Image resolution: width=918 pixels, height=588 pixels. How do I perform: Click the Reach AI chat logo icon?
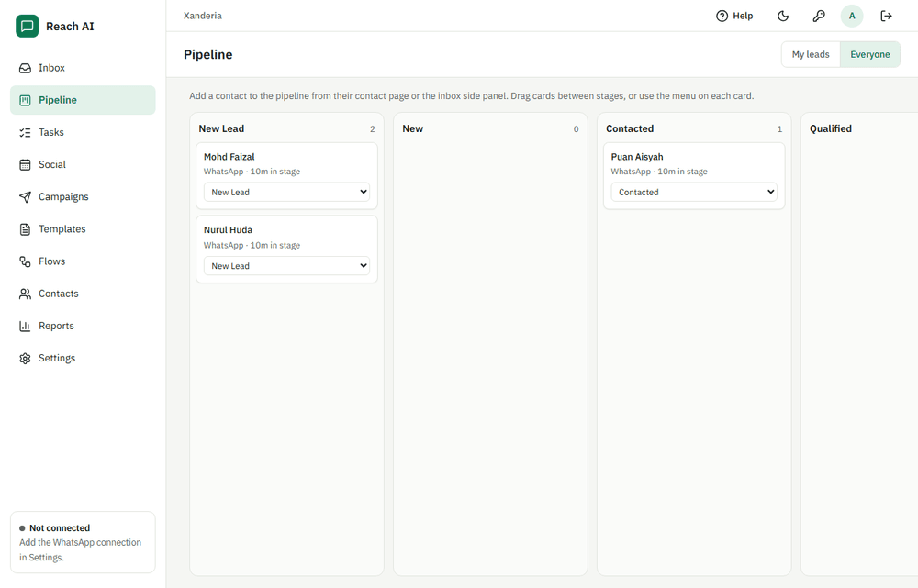27,27
